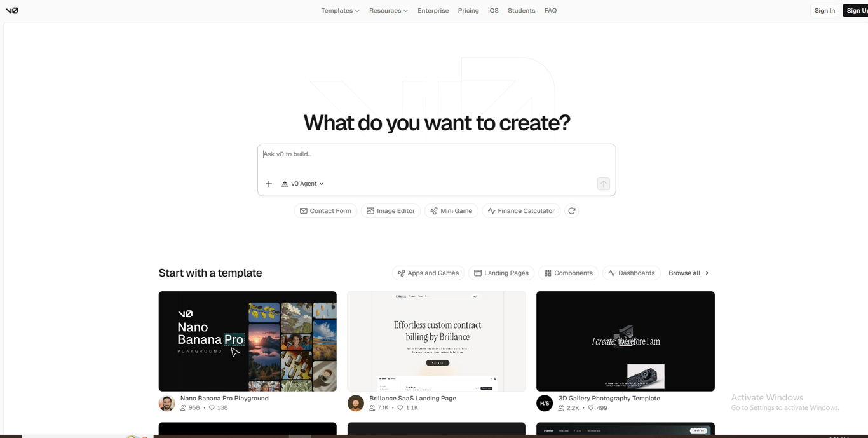Focus the Ask v0 to build input
The image size is (868, 438).
(x=437, y=154)
